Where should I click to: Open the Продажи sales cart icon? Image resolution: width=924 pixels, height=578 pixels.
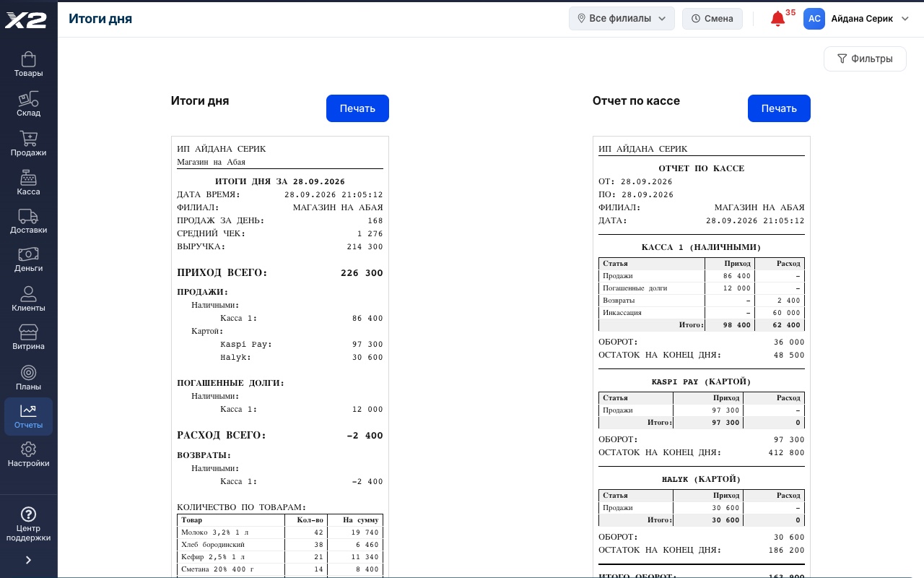click(28, 144)
